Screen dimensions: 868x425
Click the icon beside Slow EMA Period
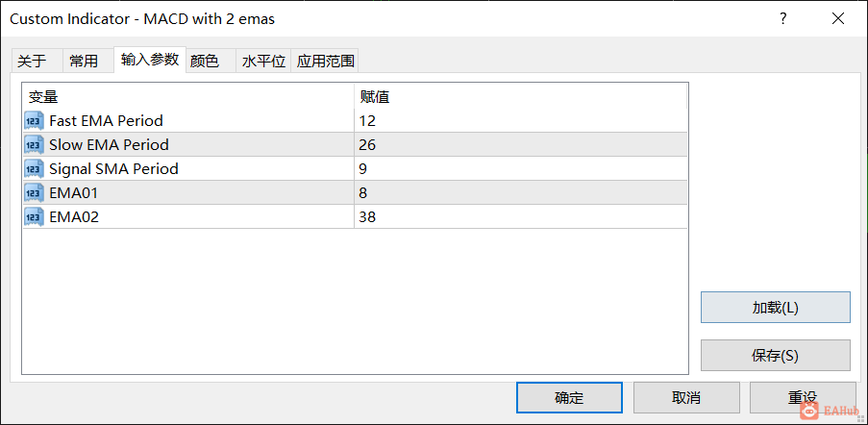35,145
